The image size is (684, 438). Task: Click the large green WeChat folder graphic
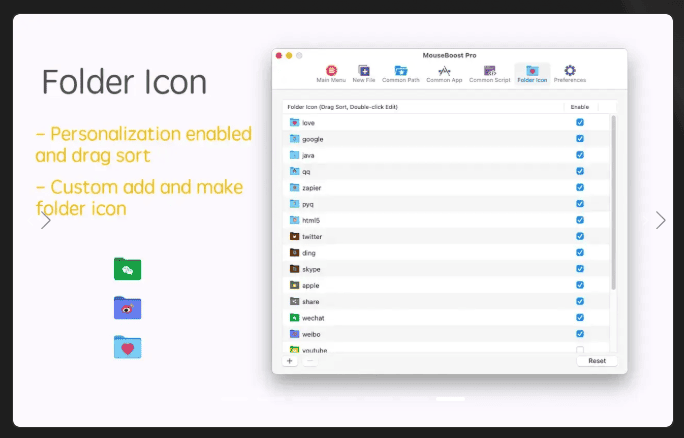127,269
